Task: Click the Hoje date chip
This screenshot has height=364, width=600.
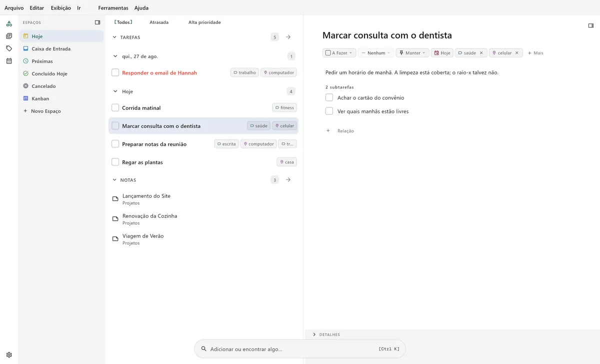Action: click(x=442, y=53)
